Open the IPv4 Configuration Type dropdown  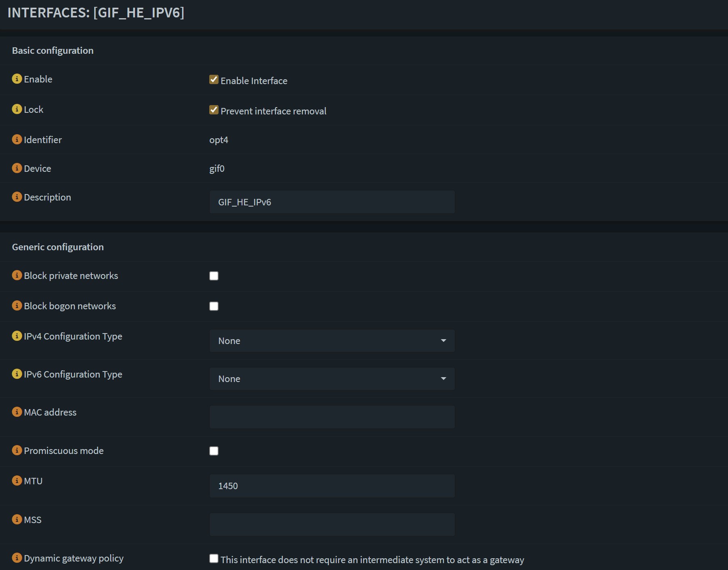coord(332,341)
